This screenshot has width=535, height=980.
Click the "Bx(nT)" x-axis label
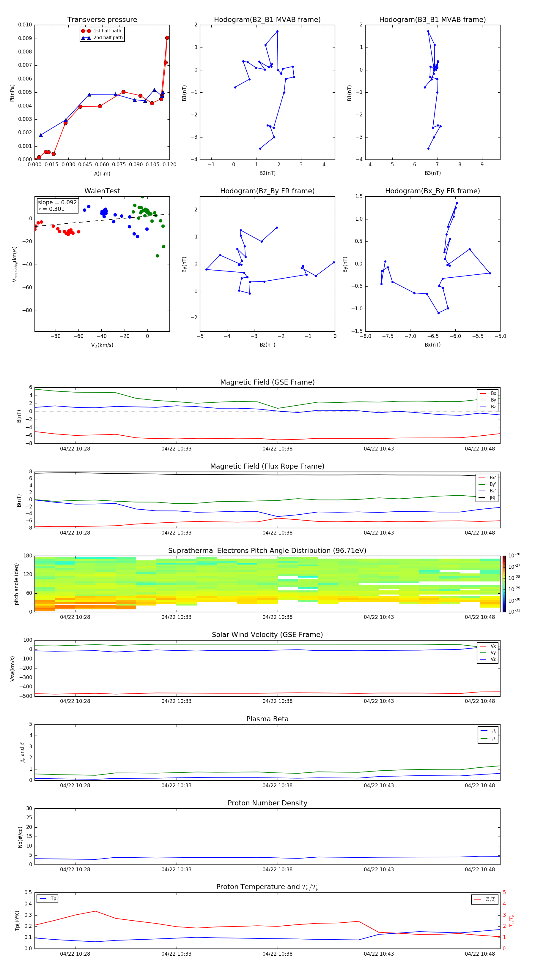(432, 345)
